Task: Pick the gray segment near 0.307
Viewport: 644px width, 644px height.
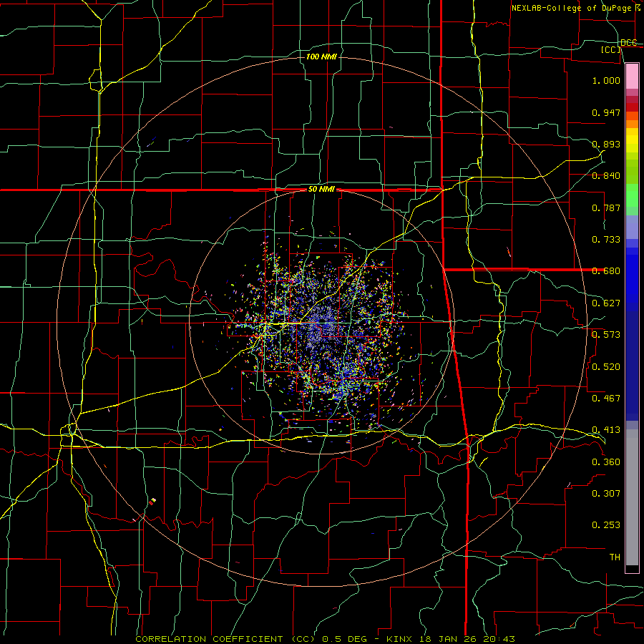Action: pos(632,497)
